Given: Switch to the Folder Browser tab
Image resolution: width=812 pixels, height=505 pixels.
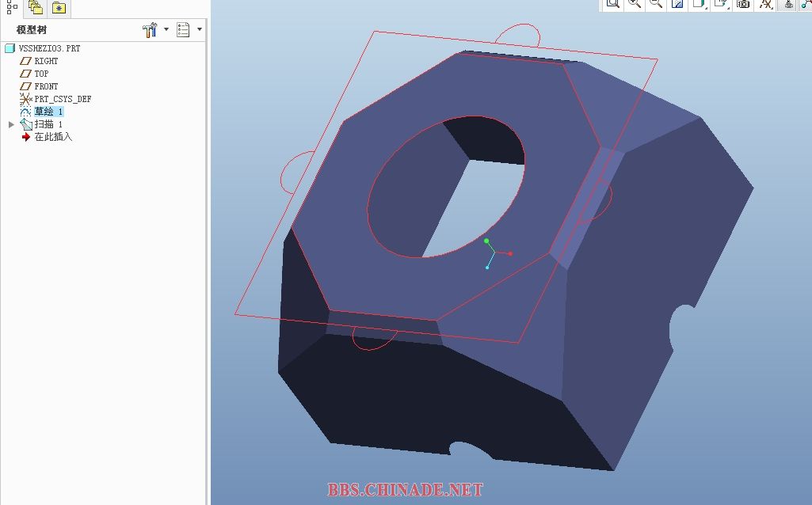Looking at the screenshot, I should (35, 8).
